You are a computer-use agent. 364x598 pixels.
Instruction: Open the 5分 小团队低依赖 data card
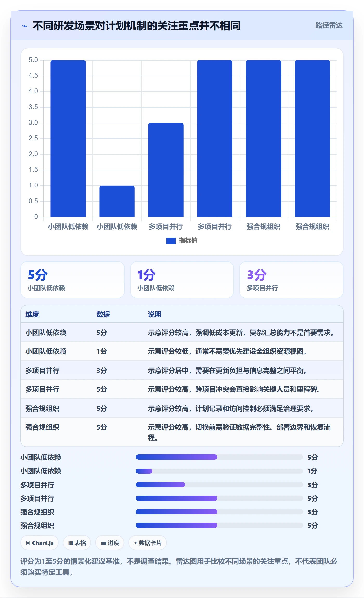click(73, 280)
